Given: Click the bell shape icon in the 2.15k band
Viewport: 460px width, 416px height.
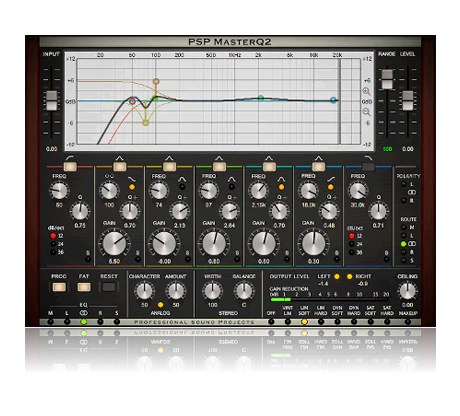Looking at the screenshot, I should pyautogui.click(x=281, y=180).
